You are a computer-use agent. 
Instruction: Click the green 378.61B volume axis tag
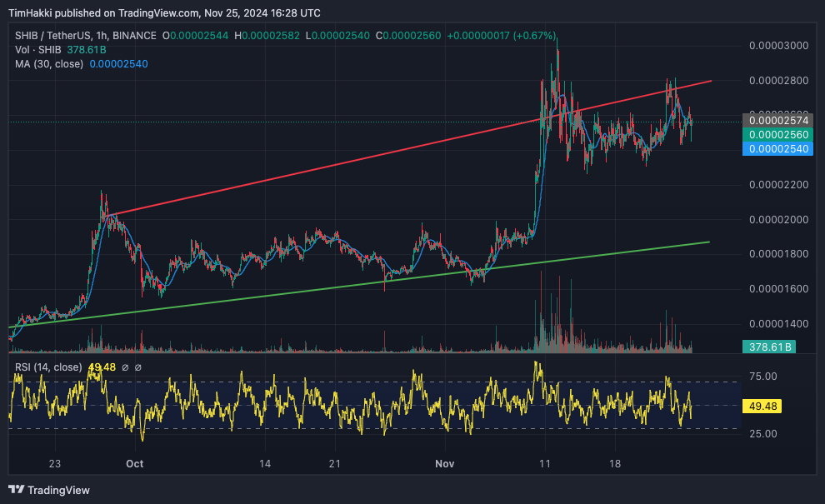(x=769, y=347)
